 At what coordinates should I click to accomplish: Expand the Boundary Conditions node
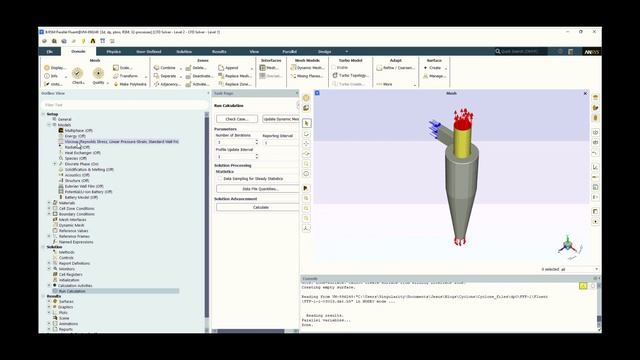coord(49,214)
